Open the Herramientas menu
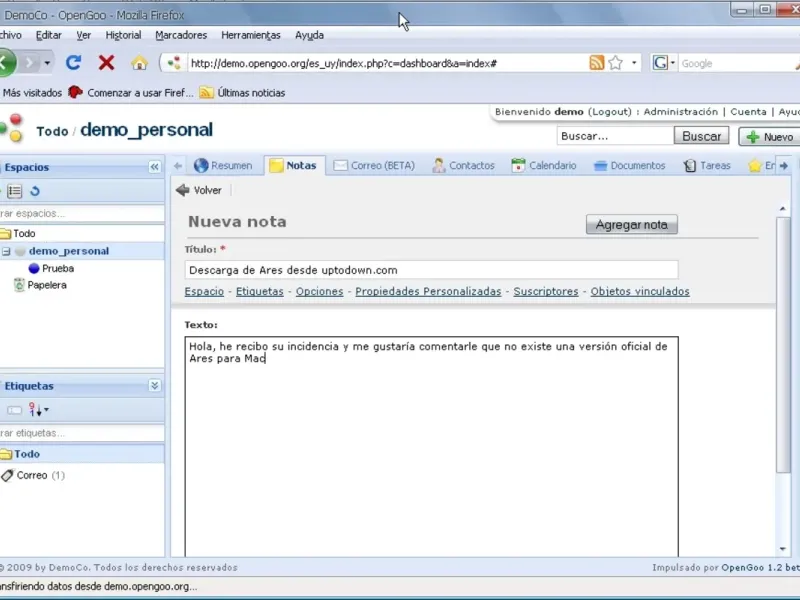 tap(251, 35)
